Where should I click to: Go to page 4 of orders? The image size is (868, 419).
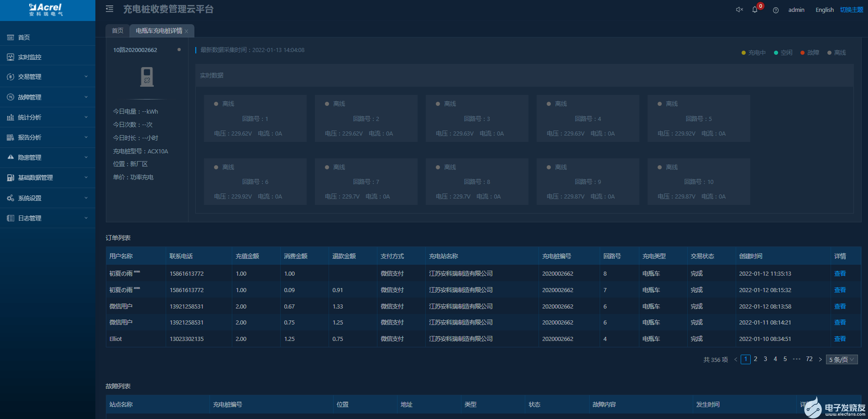pos(775,359)
